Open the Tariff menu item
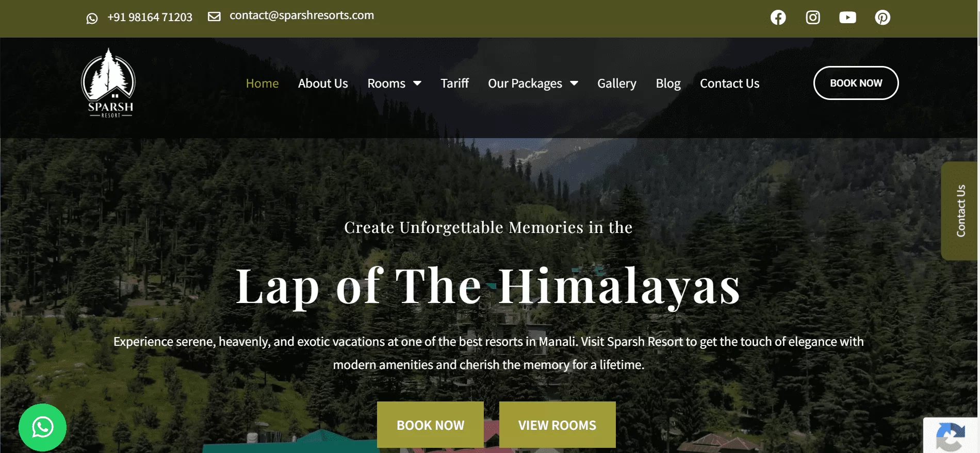 454,83
